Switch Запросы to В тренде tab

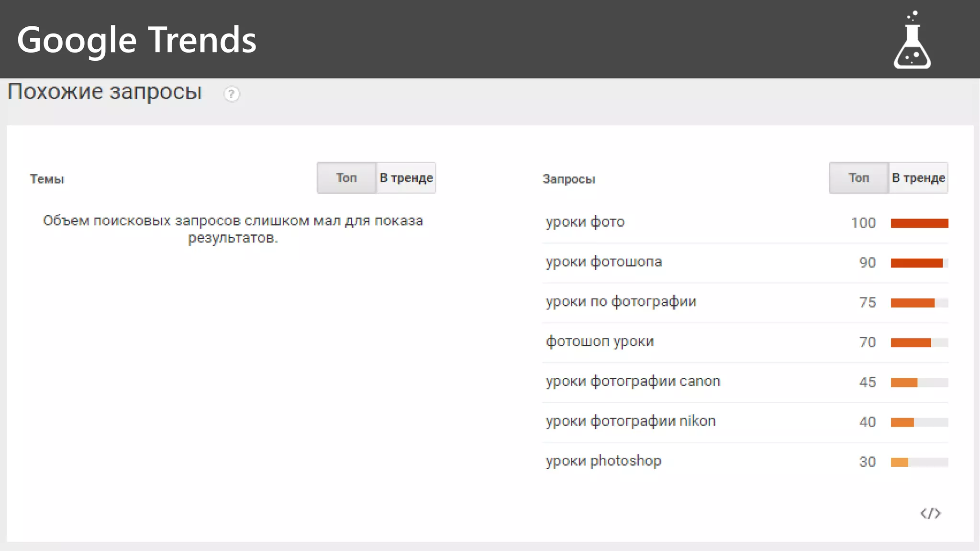(918, 178)
